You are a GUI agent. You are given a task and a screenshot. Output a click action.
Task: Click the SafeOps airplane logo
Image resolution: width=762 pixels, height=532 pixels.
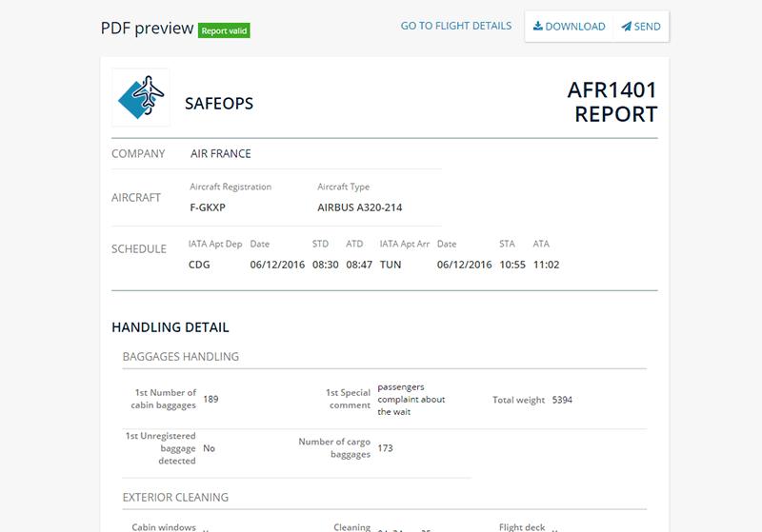[x=141, y=98]
